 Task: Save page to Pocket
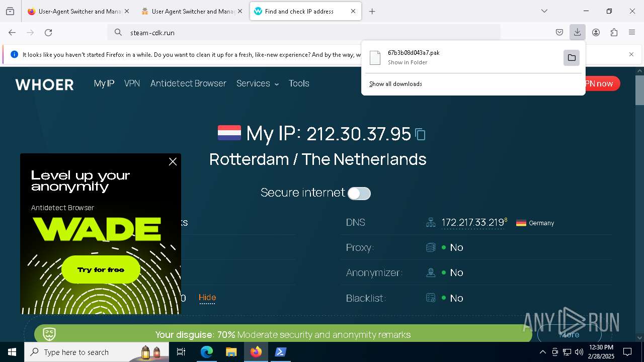pyautogui.click(x=559, y=32)
